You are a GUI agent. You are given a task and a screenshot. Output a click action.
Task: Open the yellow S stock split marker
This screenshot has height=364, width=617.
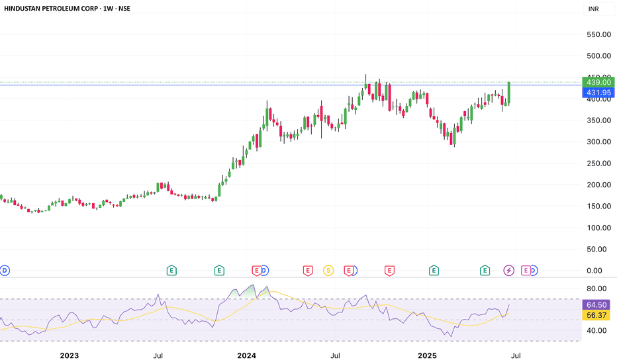(x=328, y=270)
